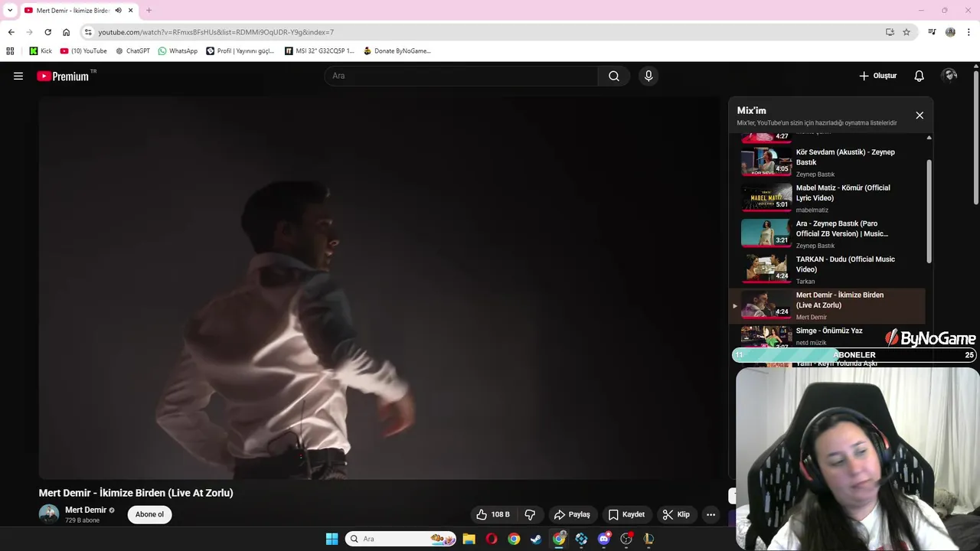Open a new browser tab
Image resolution: width=980 pixels, height=551 pixels.
pyautogui.click(x=149, y=11)
